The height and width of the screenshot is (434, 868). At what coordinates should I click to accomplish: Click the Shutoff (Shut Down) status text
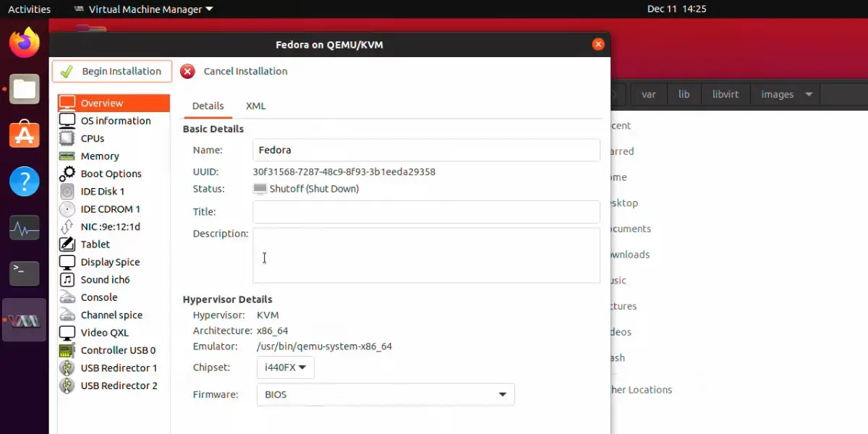click(x=314, y=189)
